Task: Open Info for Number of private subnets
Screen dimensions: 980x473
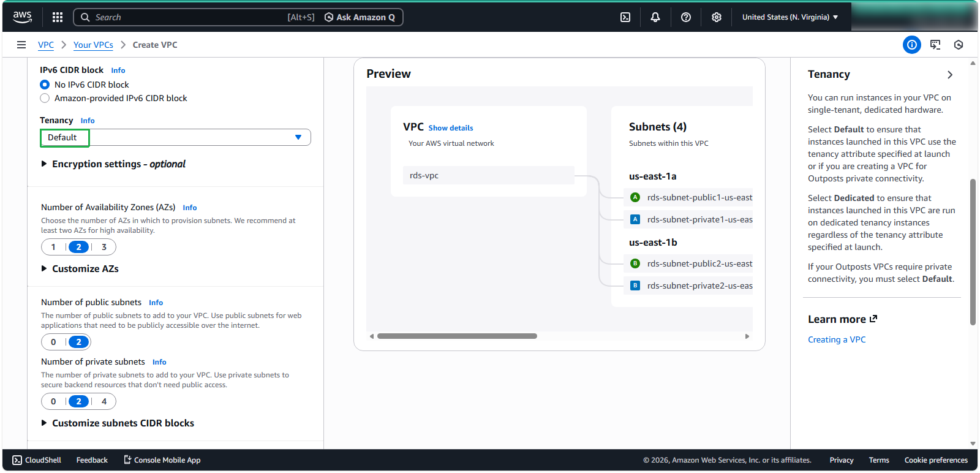Action: [x=159, y=362]
